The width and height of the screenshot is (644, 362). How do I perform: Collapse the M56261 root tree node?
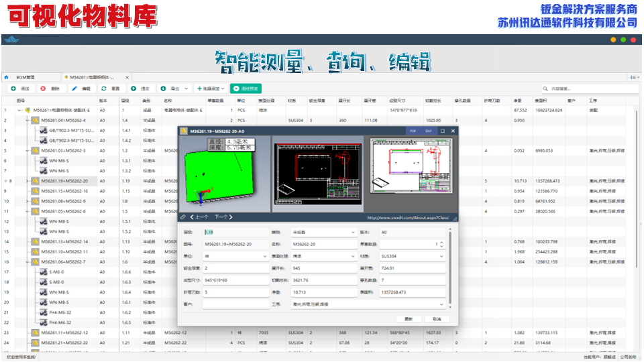19,110
